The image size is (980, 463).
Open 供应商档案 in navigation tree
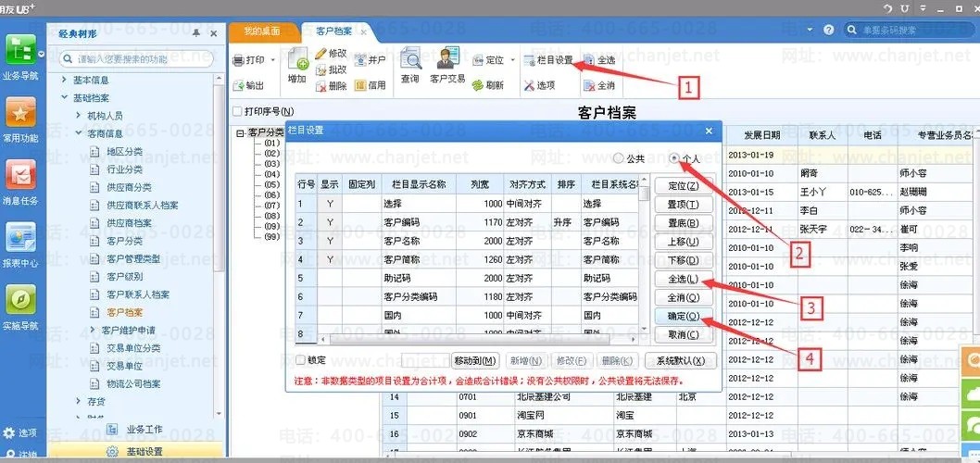coord(129,222)
